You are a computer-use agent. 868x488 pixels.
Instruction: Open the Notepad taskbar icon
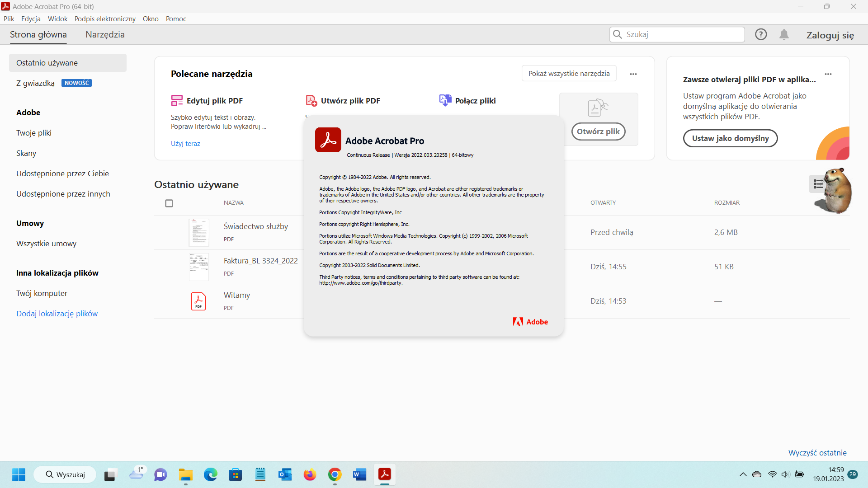(x=260, y=474)
